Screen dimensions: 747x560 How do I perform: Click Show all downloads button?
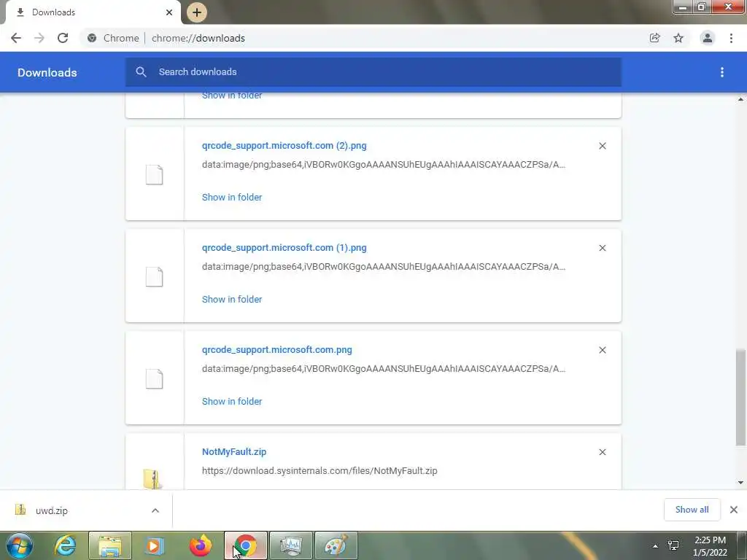click(x=692, y=510)
